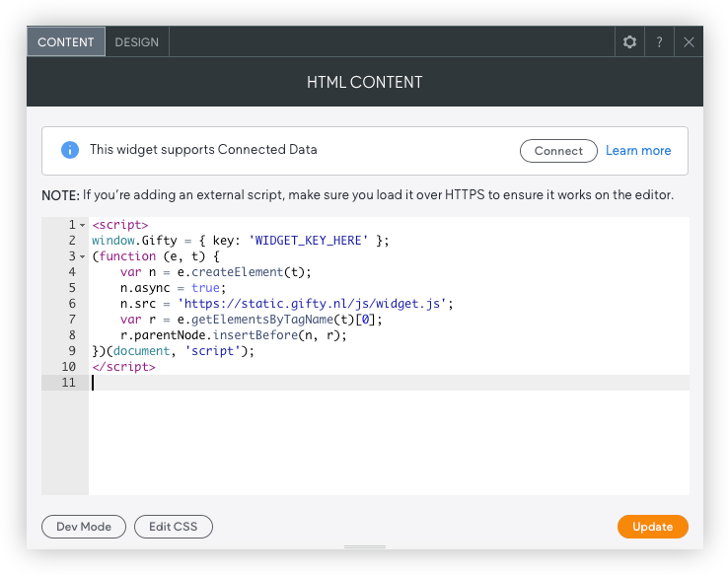The height and width of the screenshot is (575, 728).
Task: Switch to the DESIGN tab
Action: pos(136,41)
